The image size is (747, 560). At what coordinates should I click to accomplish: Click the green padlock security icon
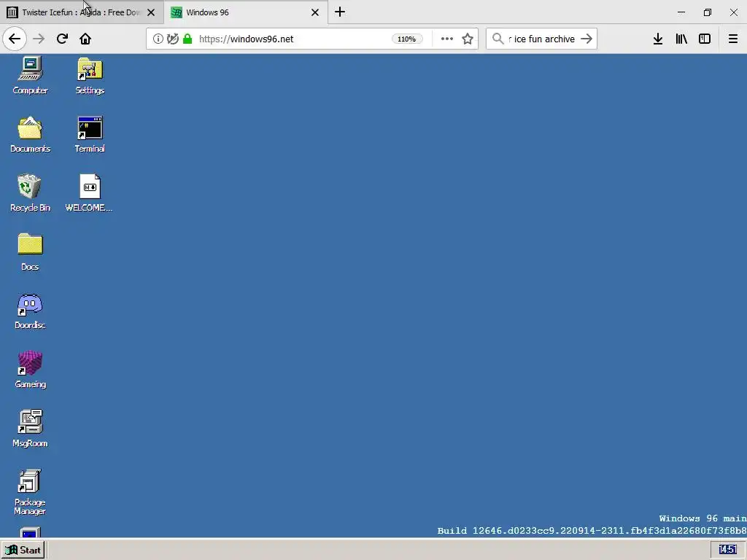[187, 39]
